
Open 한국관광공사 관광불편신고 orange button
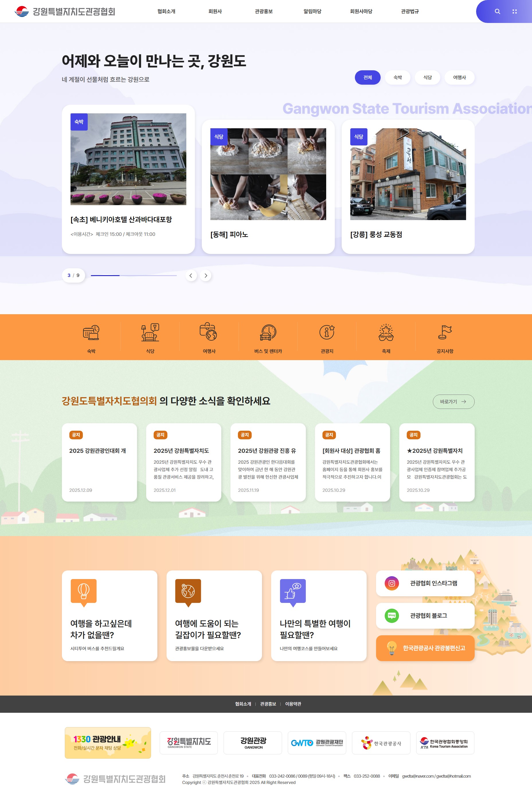425,648
